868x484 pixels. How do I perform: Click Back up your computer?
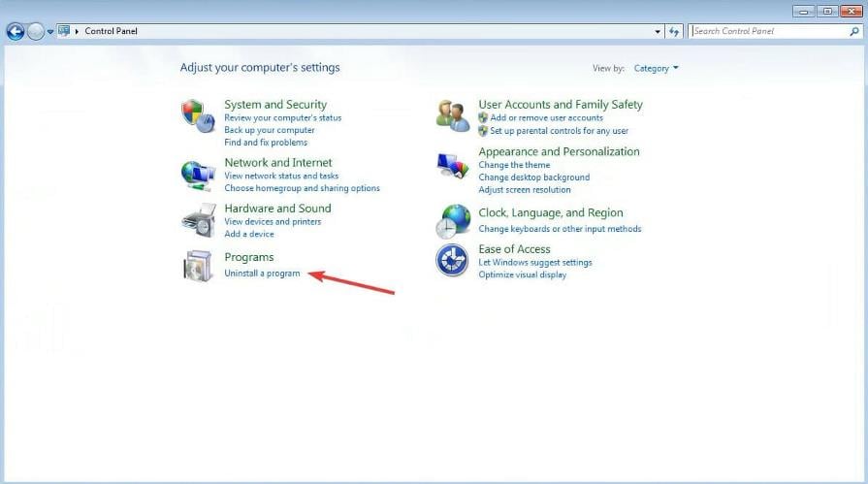tap(270, 130)
